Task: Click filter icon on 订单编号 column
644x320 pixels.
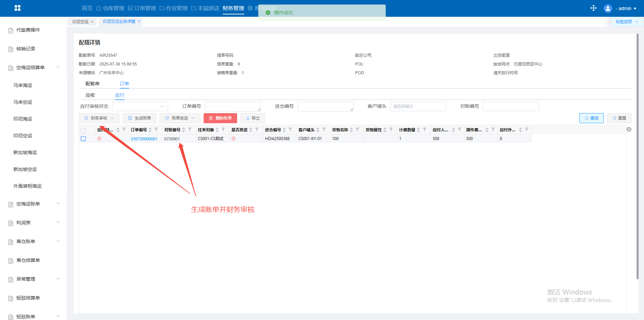Action: [156, 130]
